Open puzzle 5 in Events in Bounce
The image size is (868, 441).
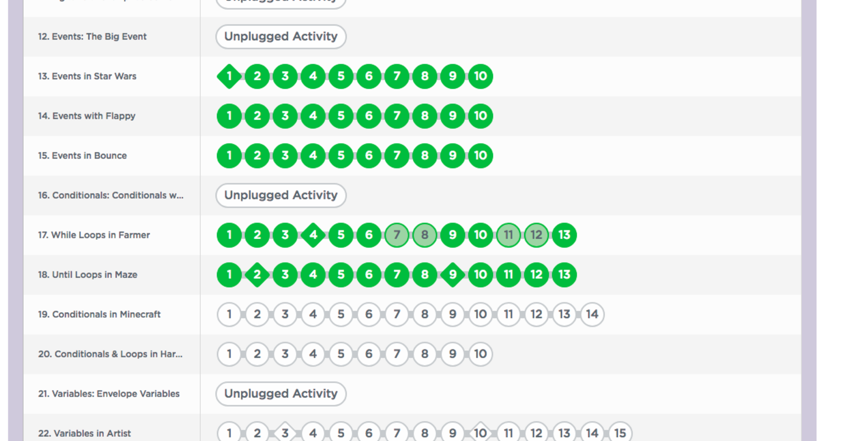click(x=341, y=156)
